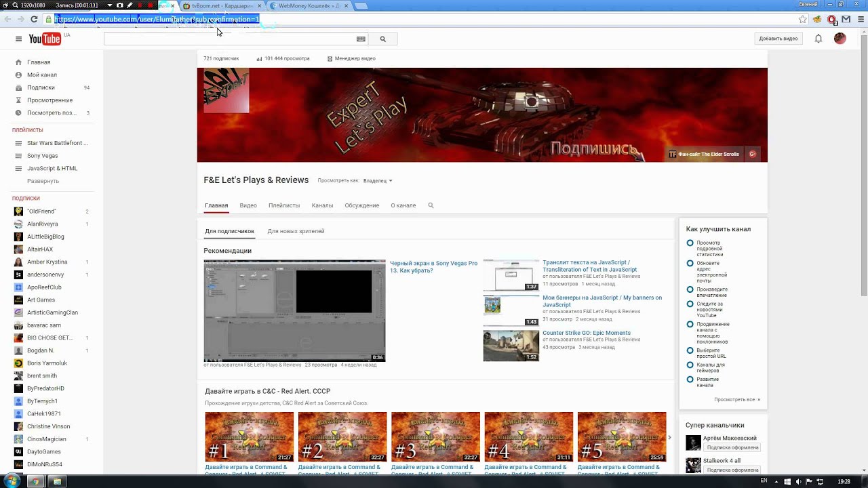Switch to the 'О канале' tab

[403, 205]
